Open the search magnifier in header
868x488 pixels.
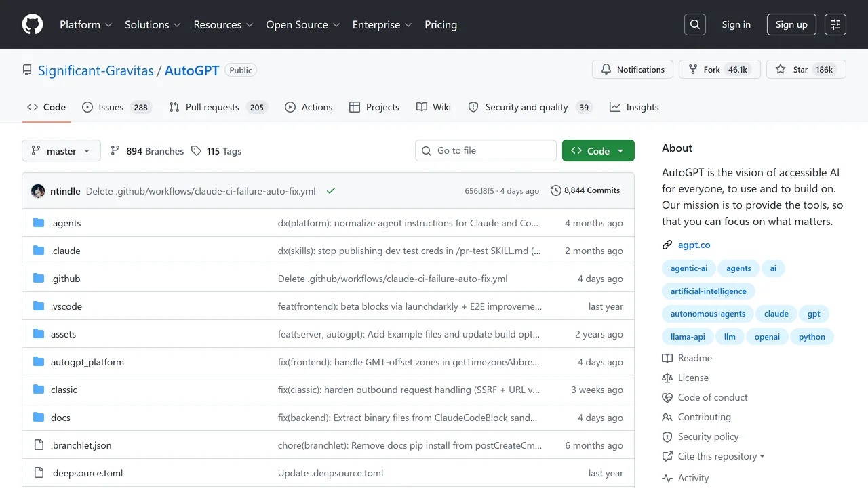point(695,24)
